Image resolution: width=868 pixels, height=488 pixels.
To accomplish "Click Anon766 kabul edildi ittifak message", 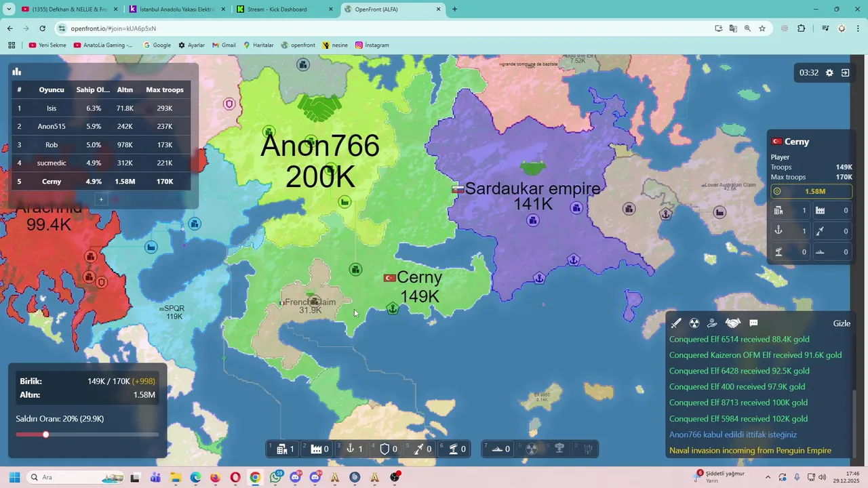I will [733, 434].
